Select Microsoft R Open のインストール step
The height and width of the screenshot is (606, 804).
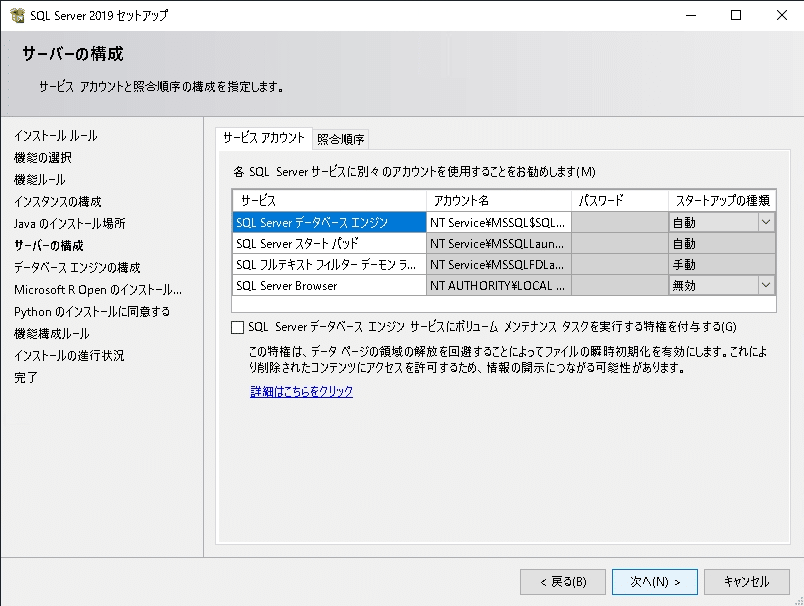click(x=98, y=290)
